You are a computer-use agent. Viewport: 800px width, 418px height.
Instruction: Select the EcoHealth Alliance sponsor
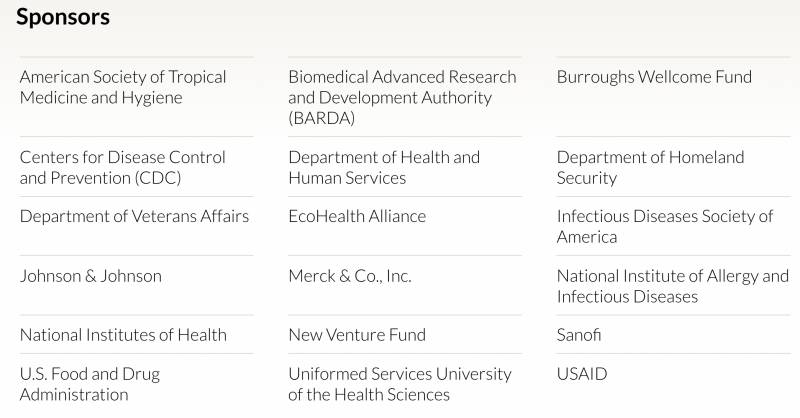click(357, 216)
